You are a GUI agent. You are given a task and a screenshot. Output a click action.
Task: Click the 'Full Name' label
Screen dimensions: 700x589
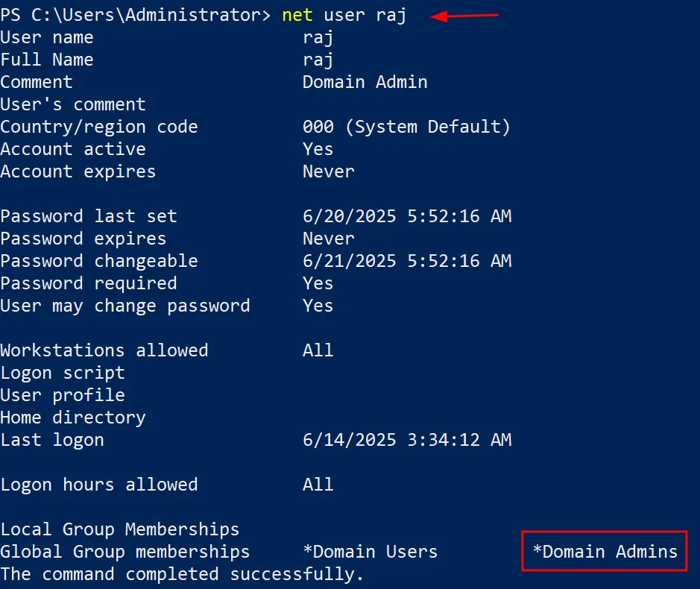click(47, 60)
